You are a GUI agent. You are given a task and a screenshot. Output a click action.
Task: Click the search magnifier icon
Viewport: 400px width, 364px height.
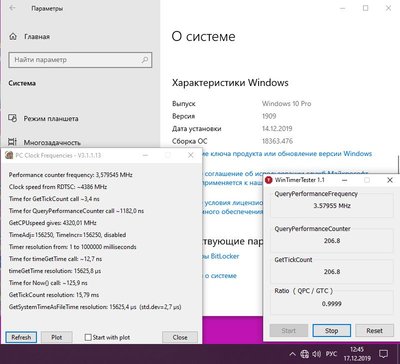(145, 60)
